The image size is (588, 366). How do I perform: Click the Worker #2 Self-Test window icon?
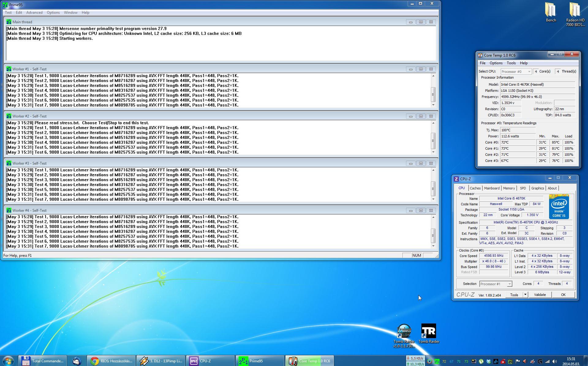click(9, 116)
